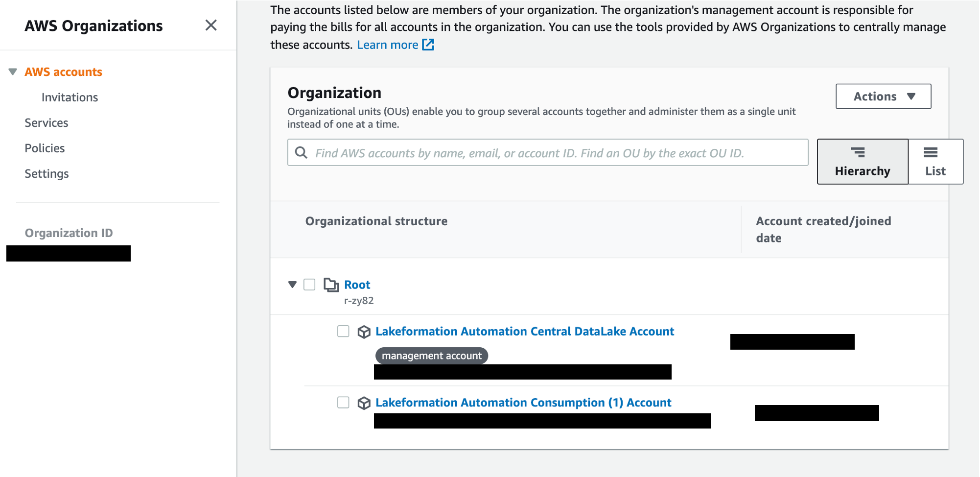980x477 pixels.
Task: Click the magnifier search icon
Action: point(301,153)
